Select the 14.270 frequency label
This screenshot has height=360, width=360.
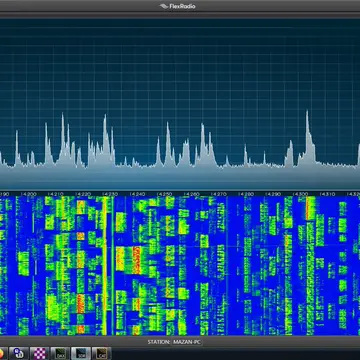[219, 194]
